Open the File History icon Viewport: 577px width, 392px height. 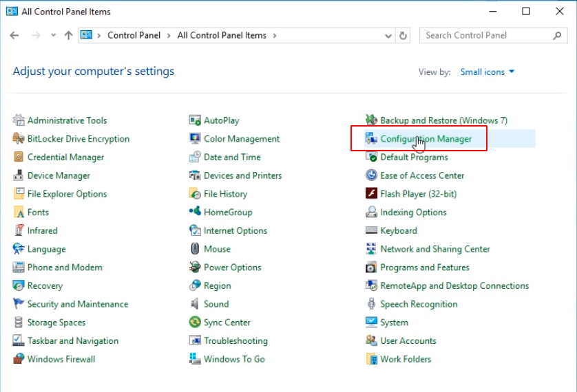tap(195, 194)
